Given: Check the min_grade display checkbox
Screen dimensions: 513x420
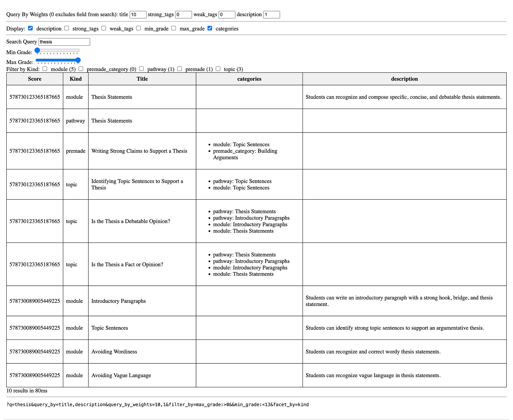Looking at the screenshot, I should click(x=138, y=28).
